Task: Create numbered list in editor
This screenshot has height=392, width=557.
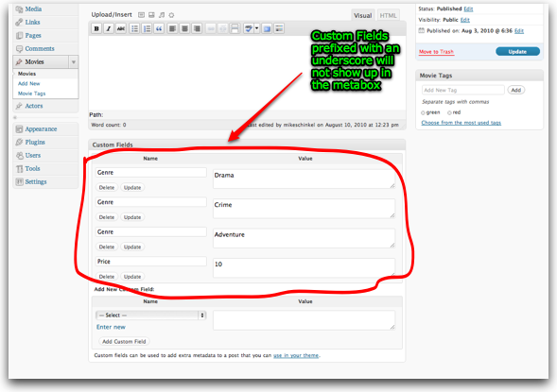Action: [147, 28]
